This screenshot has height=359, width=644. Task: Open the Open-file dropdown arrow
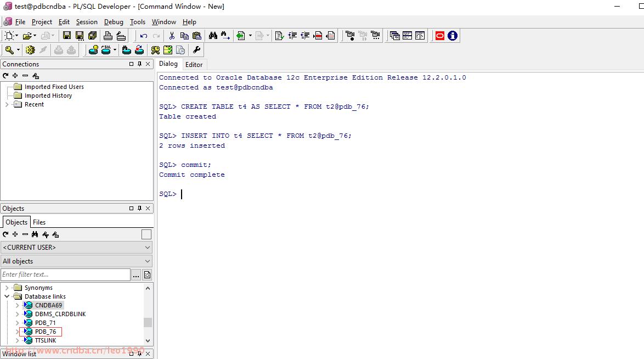point(35,36)
